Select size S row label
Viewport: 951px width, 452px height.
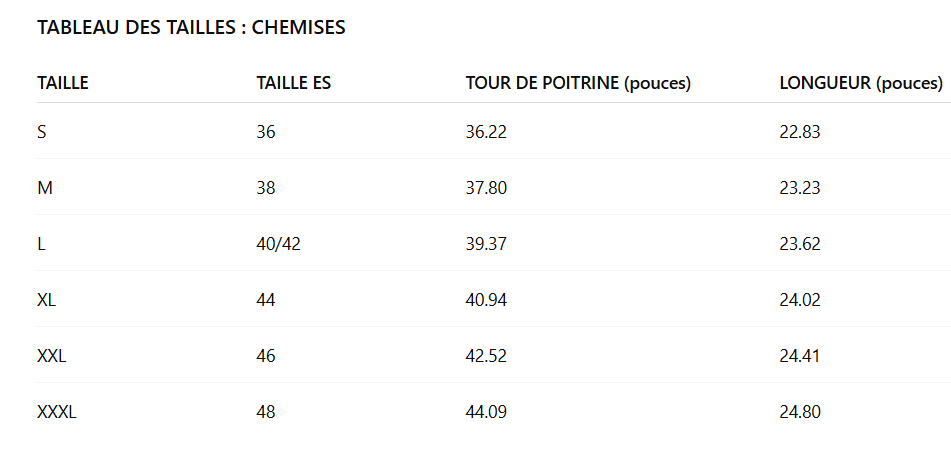(x=41, y=132)
